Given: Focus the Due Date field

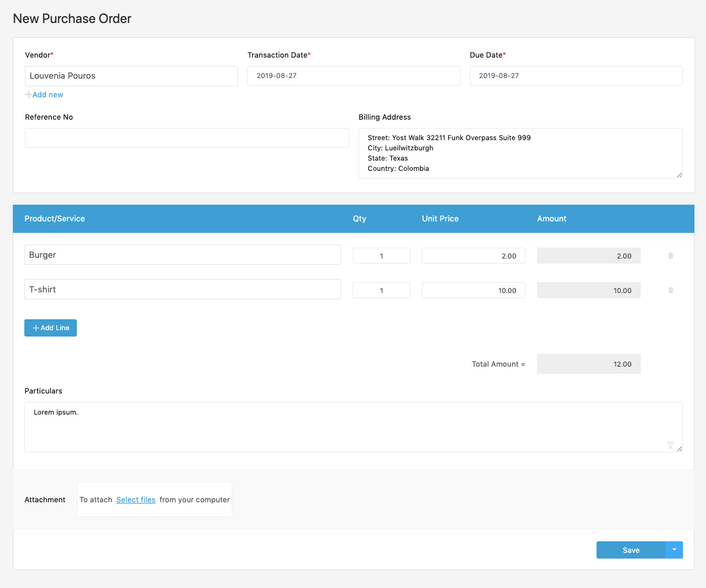Looking at the screenshot, I should (x=576, y=75).
